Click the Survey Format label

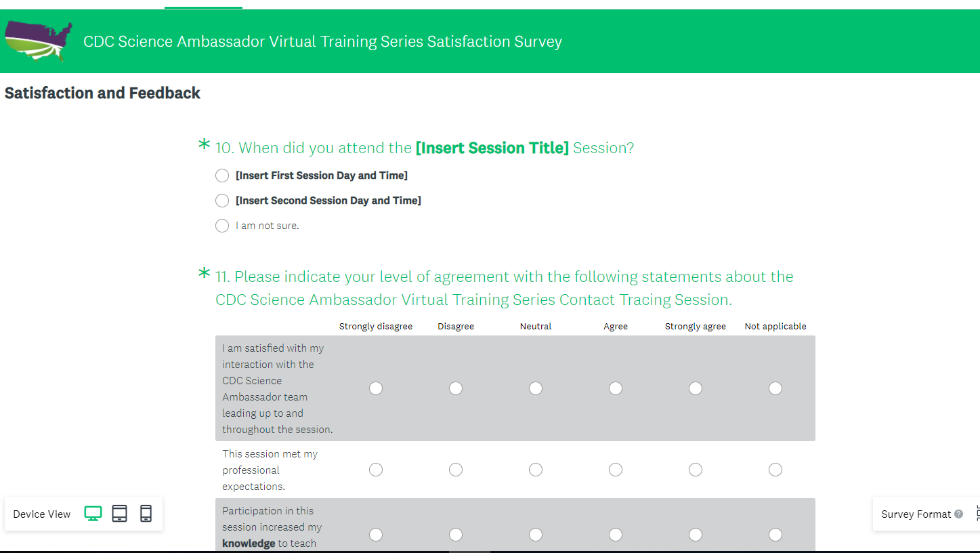916,514
